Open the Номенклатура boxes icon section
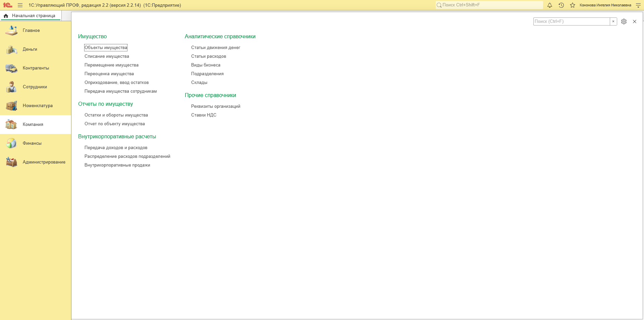644x320 pixels. click(x=11, y=106)
